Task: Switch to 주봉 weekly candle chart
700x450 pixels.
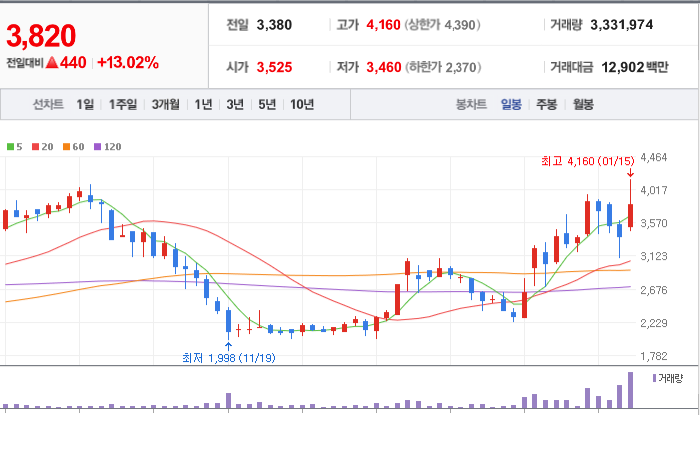Action: point(546,104)
